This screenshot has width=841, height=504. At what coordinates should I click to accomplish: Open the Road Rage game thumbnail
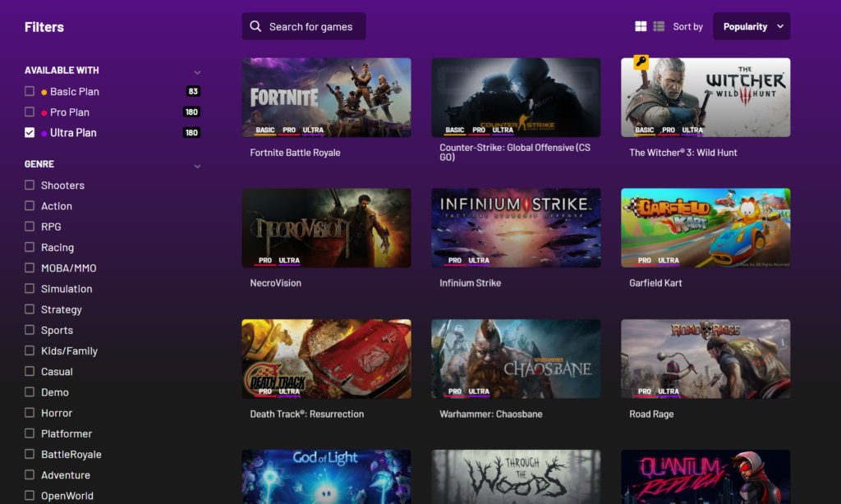click(x=705, y=357)
